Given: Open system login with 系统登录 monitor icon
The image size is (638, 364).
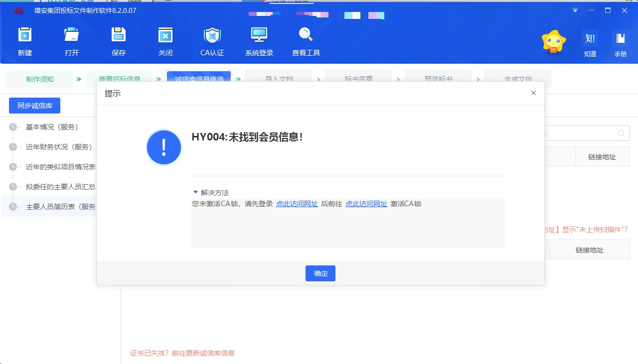Looking at the screenshot, I should [259, 40].
